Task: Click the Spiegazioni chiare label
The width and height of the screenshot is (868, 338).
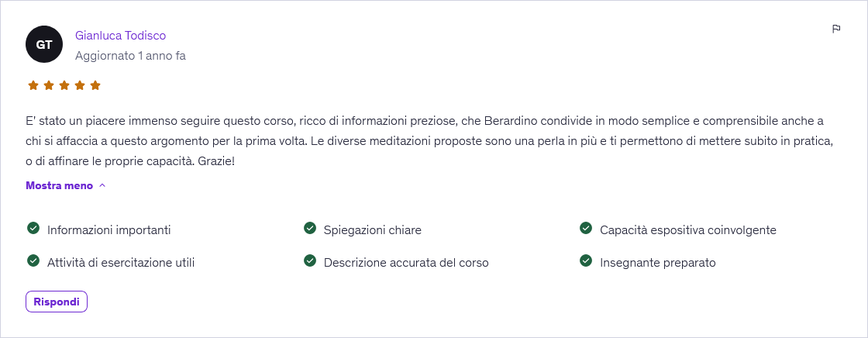Action: pyautogui.click(x=373, y=229)
